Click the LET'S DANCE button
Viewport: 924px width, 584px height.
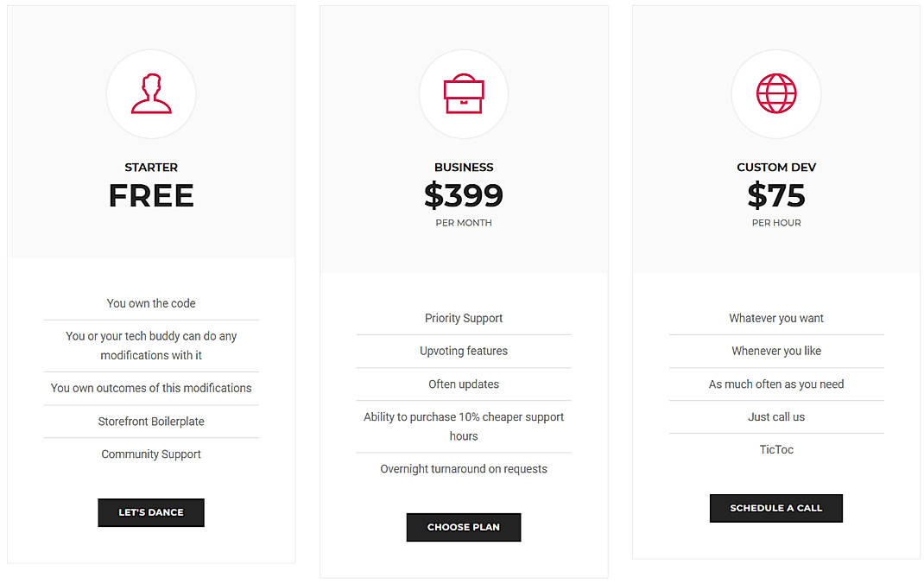click(151, 512)
